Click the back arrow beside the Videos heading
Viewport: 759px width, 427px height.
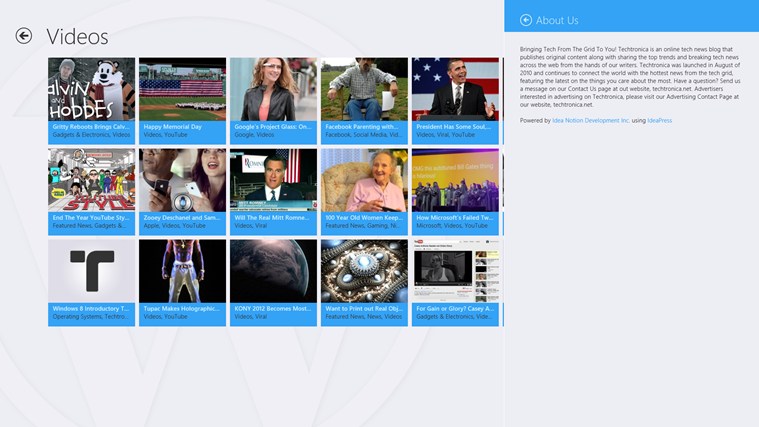[24, 36]
